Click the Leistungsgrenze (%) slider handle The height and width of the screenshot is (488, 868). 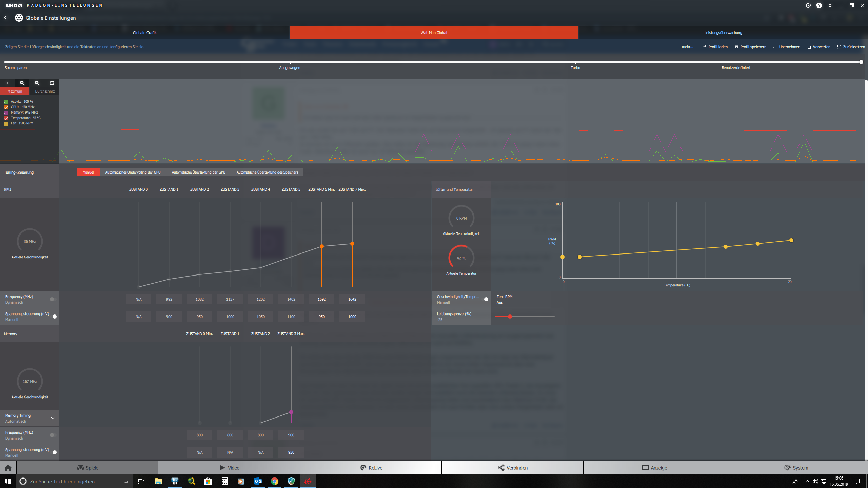click(510, 317)
